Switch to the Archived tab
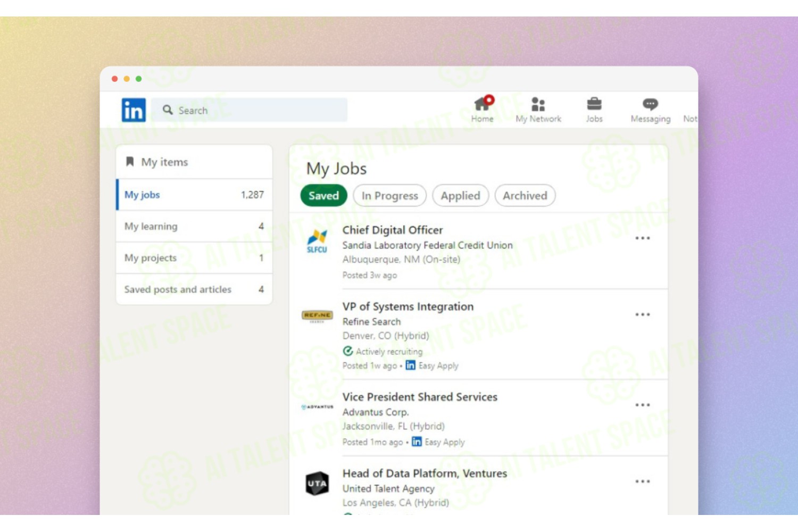Screen dimensions: 798x532 click(525, 195)
